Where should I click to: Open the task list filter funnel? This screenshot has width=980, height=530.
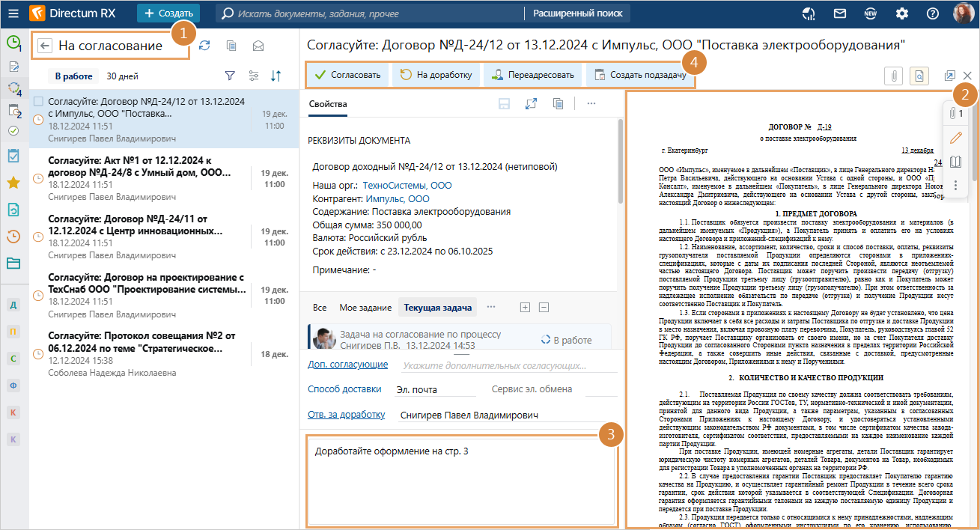(x=230, y=76)
